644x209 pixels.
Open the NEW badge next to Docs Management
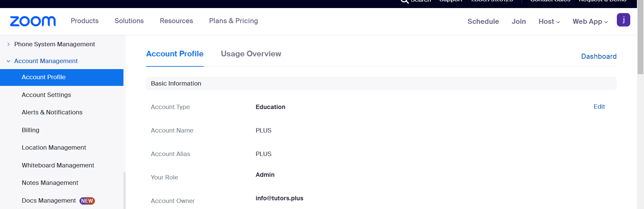(87, 201)
